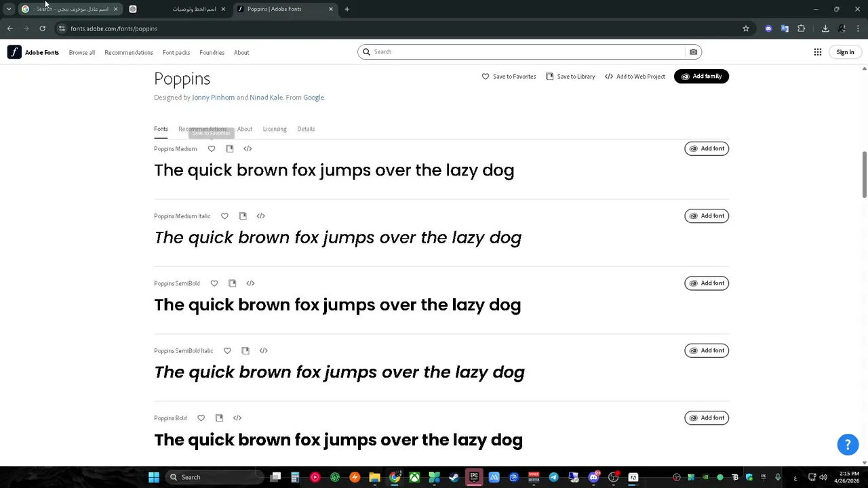Open File Explorer from taskbar
This screenshot has height=488, width=868.
pos(374,477)
